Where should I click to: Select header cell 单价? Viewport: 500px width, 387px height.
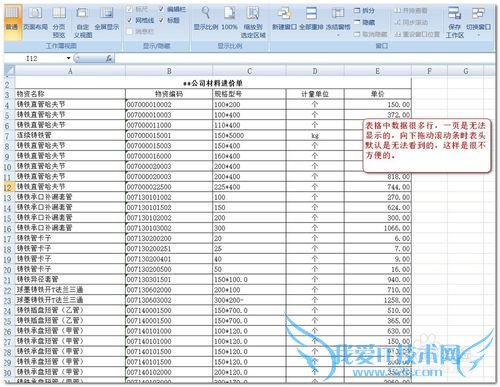[378, 94]
